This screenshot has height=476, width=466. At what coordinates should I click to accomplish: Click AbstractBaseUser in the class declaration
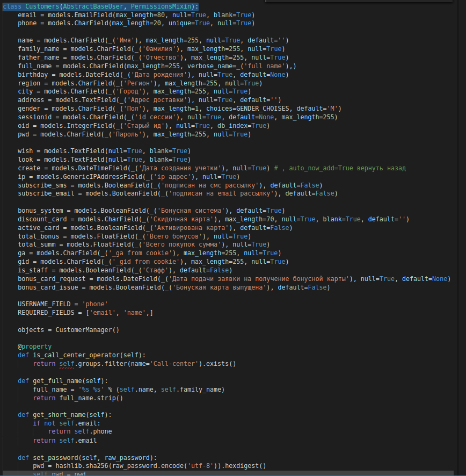(x=93, y=6)
